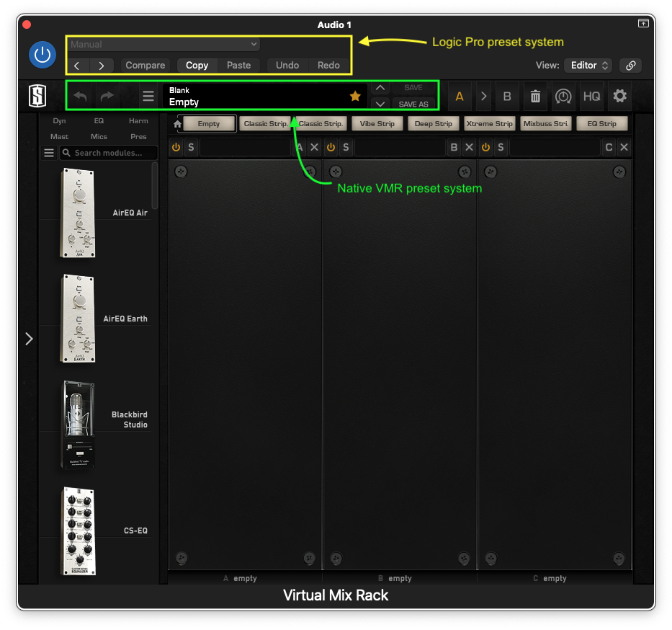Go to next Logic preset arrow
The image size is (672, 630).
pyautogui.click(x=102, y=66)
